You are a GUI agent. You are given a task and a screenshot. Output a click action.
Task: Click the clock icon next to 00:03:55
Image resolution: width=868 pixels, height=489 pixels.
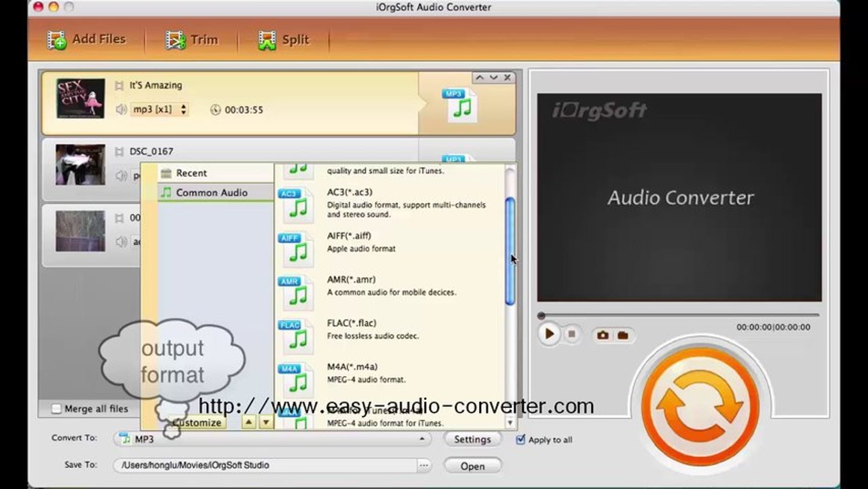[216, 109]
